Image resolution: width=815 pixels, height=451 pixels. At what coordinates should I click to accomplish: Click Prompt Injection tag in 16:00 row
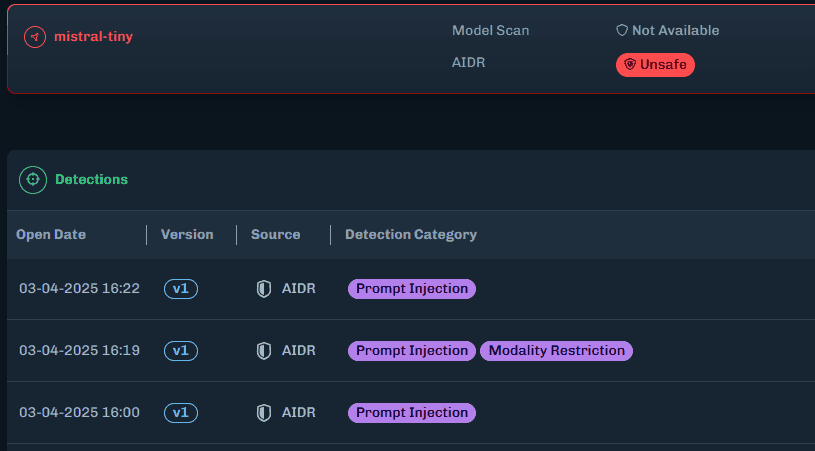point(412,413)
